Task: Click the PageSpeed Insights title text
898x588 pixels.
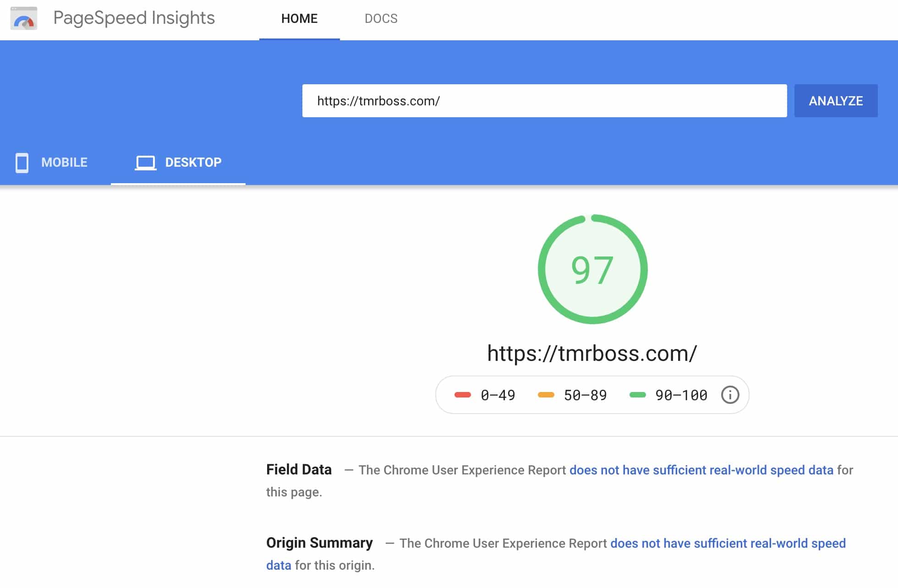Action: pos(134,18)
